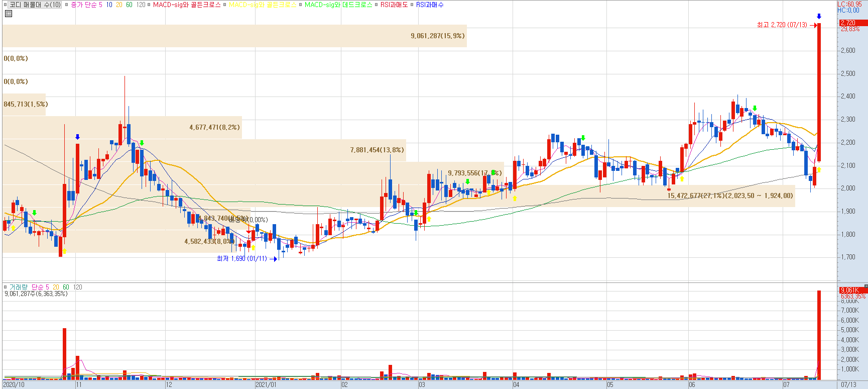Click the square marker before 코디 매물대
Viewport: 868px width, 389px height.
6,5
